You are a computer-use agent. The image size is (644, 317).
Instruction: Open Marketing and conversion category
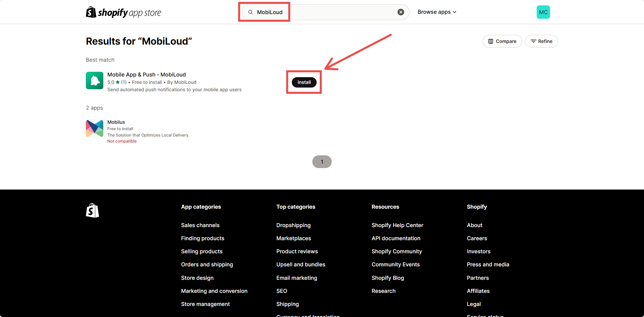(214, 291)
